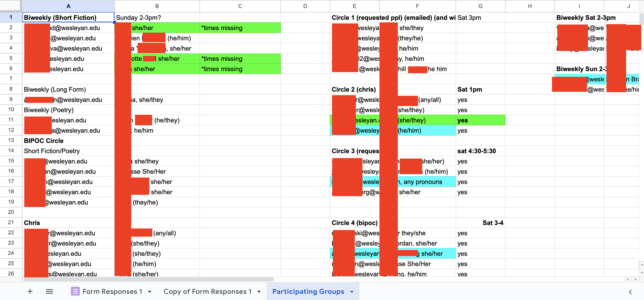
Task: Click the Form Responses 1 form icon
Action: (x=75, y=291)
